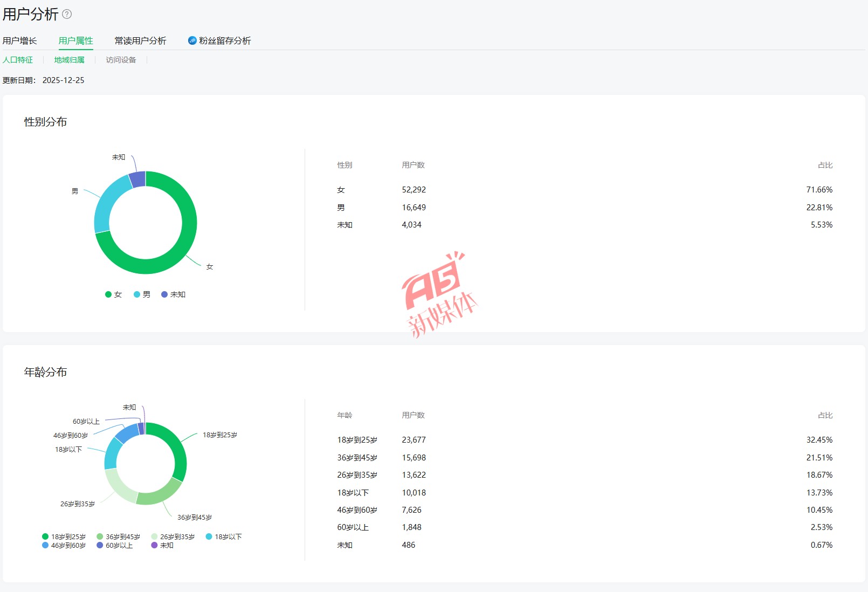Image resolution: width=868 pixels, height=592 pixels.
Task: Toggle 60岁以上 legend item
Action: click(114, 545)
